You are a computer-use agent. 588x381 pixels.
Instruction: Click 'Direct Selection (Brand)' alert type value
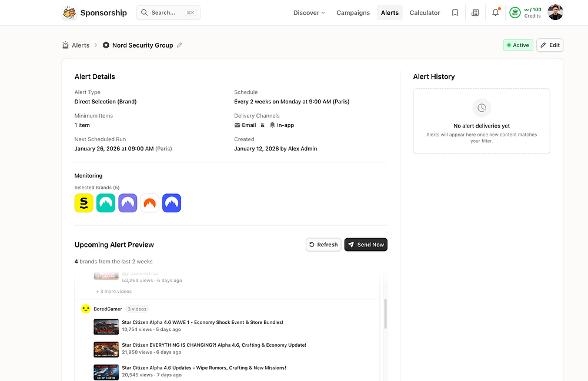point(105,102)
